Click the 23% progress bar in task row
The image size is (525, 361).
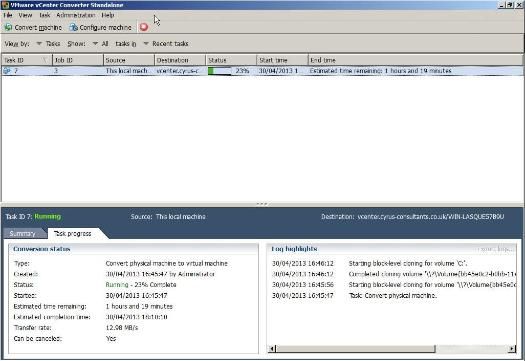220,71
